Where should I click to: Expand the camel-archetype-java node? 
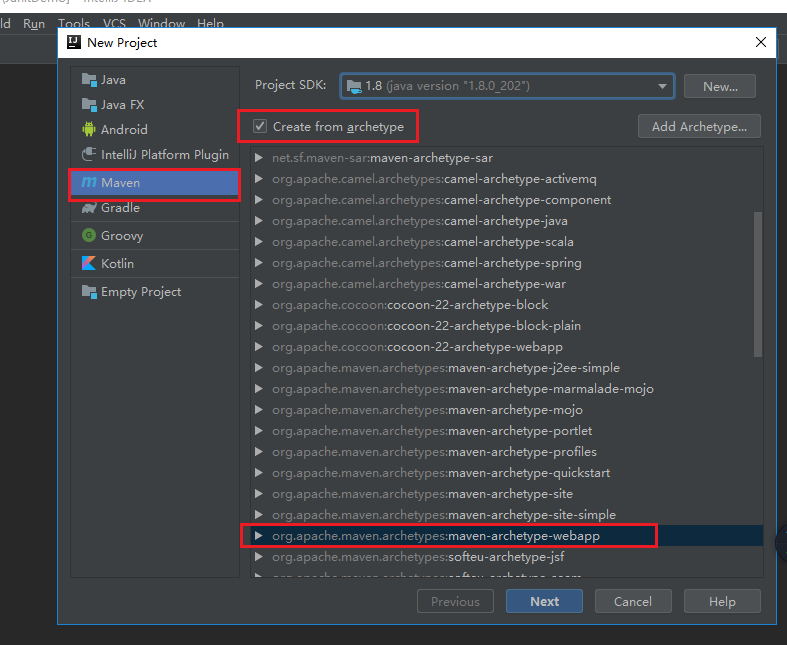258,221
